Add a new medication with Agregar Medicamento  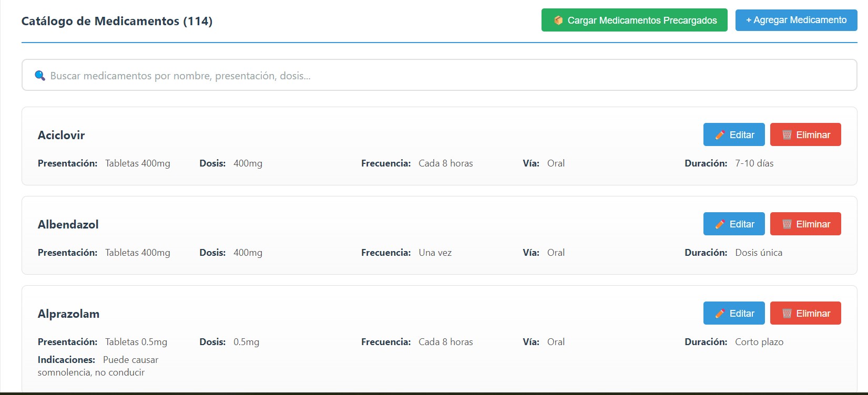pos(796,20)
